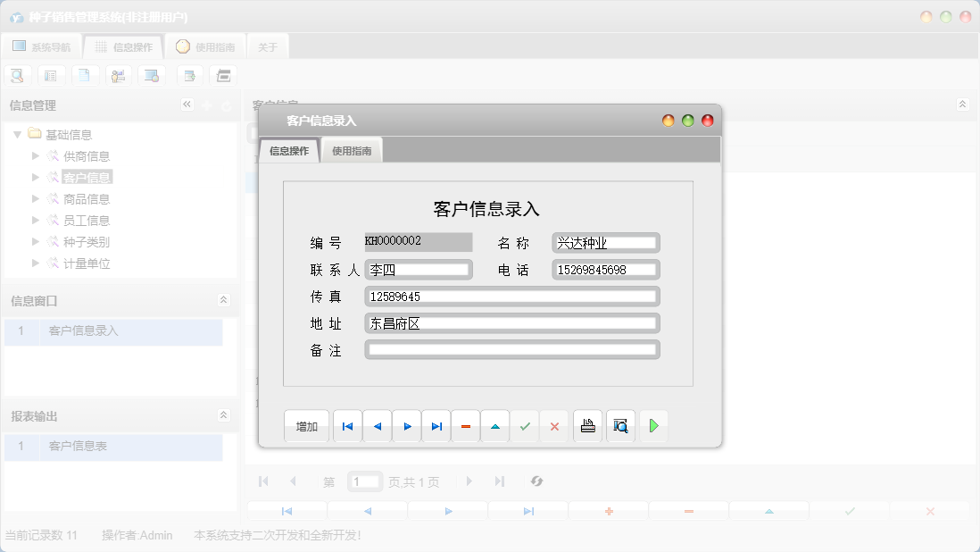980x552 pixels.
Task: Go to the next record using the blue arrow
Action: pyautogui.click(x=407, y=426)
